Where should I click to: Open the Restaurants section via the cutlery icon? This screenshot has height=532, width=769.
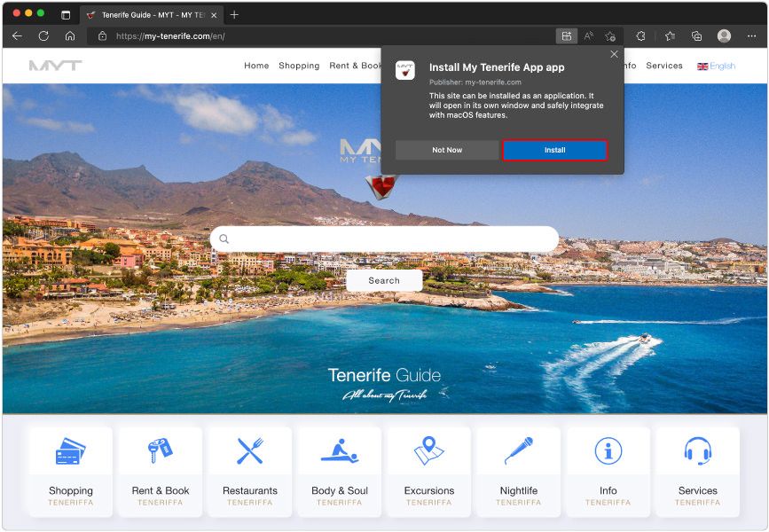[x=249, y=450]
